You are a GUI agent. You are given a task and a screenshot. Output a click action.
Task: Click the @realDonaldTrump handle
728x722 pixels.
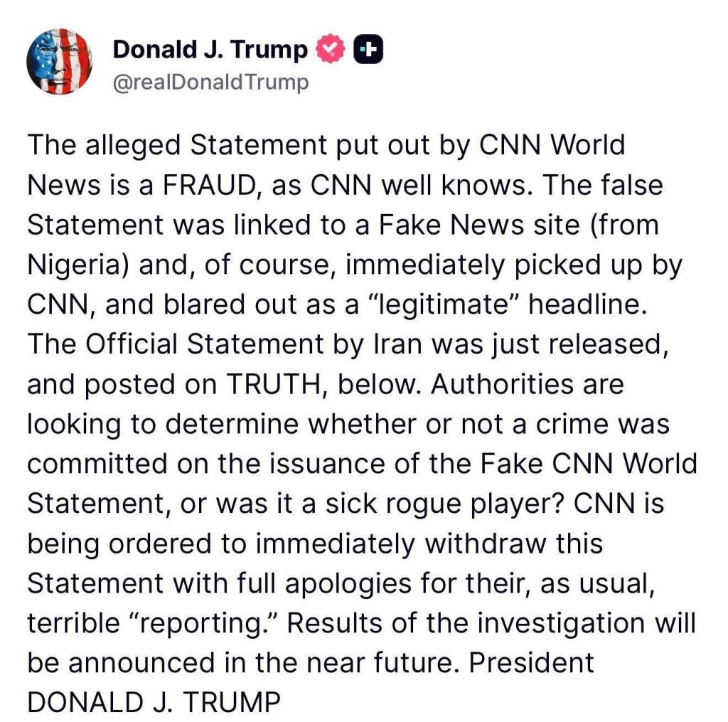coord(211,83)
